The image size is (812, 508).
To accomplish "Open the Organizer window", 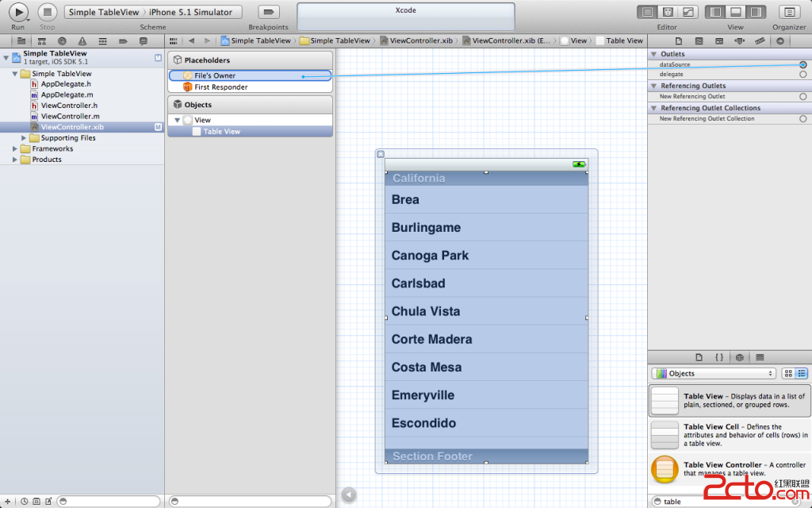I will (x=789, y=12).
